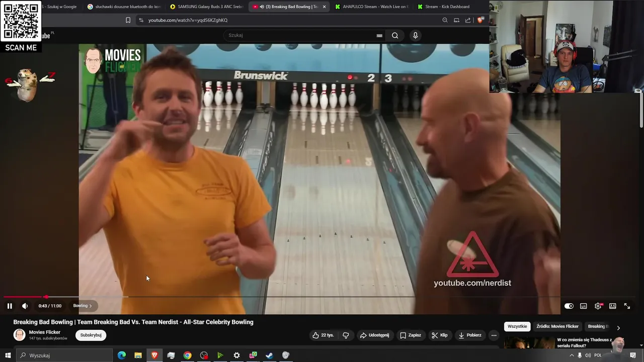The image size is (644, 362).
Task: Click the cast/media icon in address bar
Action: (x=456, y=20)
